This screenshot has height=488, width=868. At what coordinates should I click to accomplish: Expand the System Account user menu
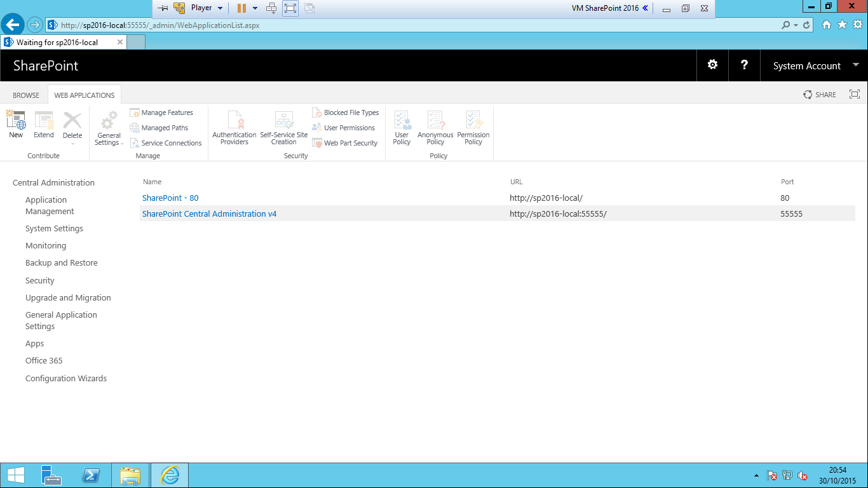pyautogui.click(x=856, y=65)
